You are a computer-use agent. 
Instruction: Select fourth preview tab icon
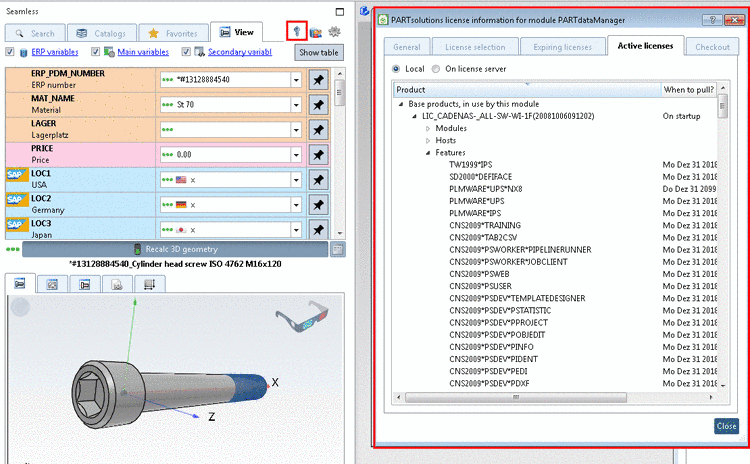pyautogui.click(x=117, y=285)
